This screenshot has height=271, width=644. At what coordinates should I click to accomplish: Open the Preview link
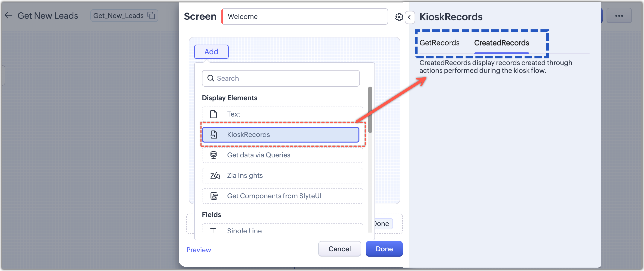(199, 250)
